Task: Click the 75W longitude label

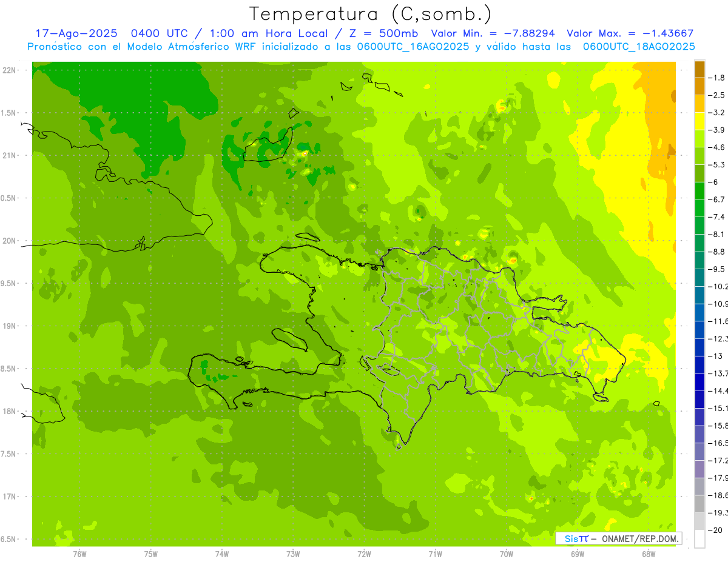Action: click(150, 554)
